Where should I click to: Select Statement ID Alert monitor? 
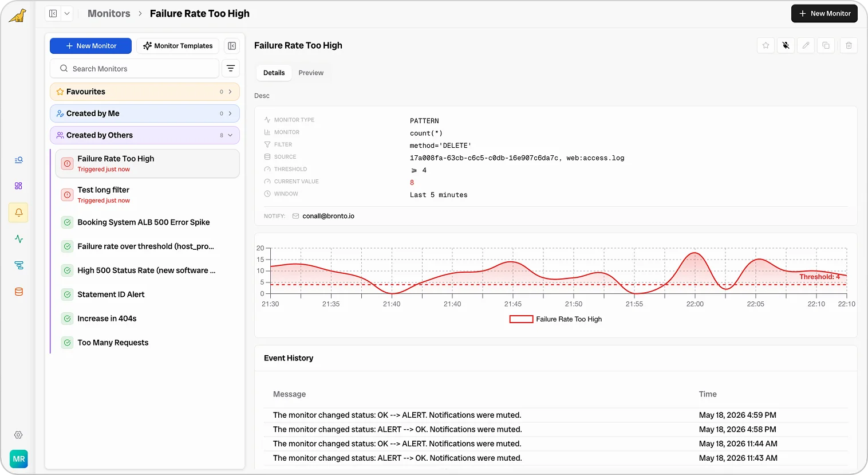click(x=147, y=295)
